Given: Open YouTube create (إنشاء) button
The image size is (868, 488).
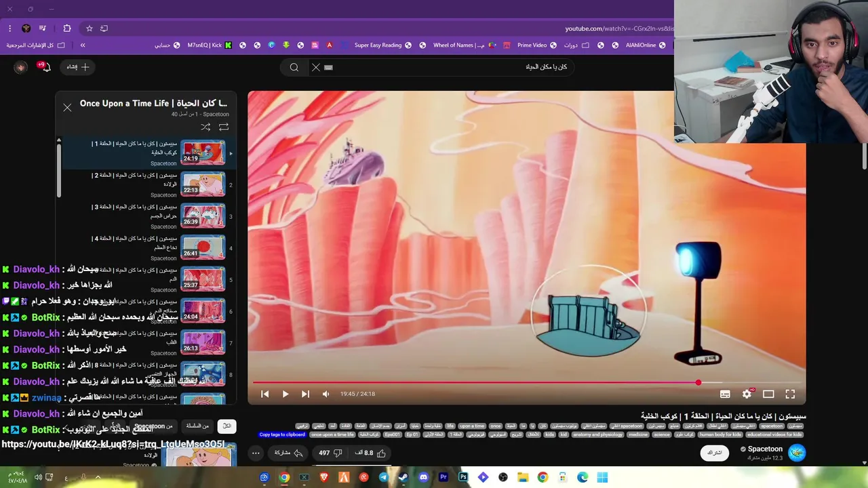Looking at the screenshot, I should point(78,67).
